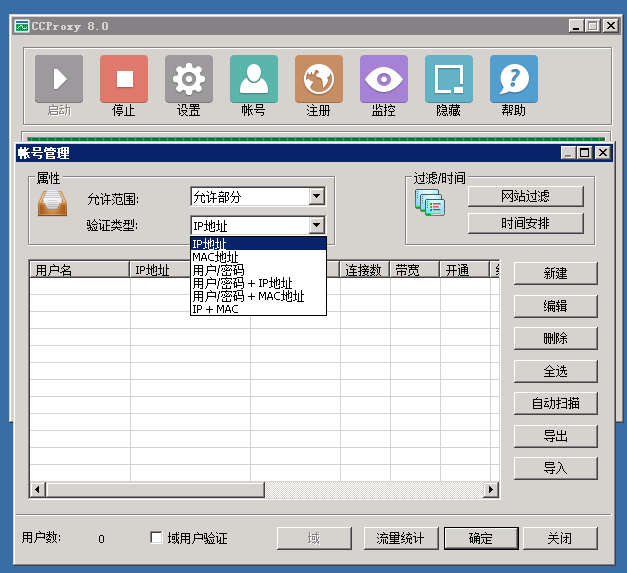Click the 注册 register globe icon
This screenshot has width=627, height=573.
[319, 79]
